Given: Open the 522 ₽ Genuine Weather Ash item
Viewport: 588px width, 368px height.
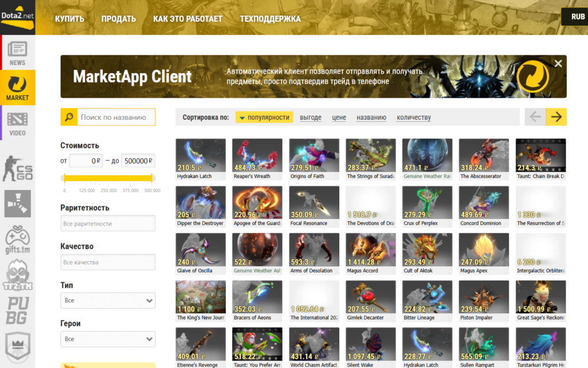Looking at the screenshot, I should click(257, 254).
